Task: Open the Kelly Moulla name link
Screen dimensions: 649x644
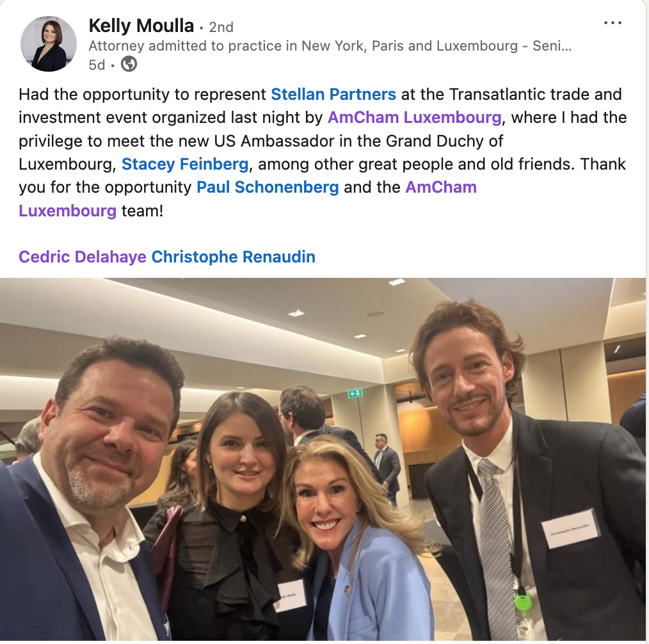Action: (x=141, y=26)
